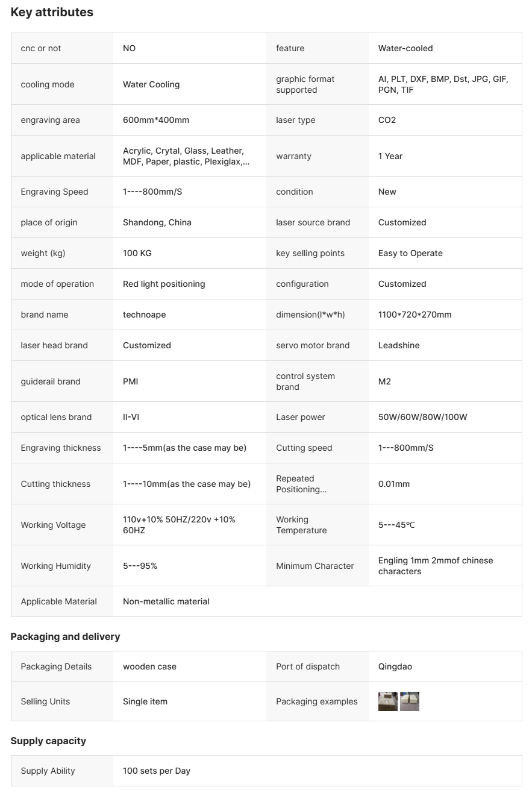This screenshot has height=793, width=532.
Task: Click the Key attributes heading
Action: click(x=52, y=12)
